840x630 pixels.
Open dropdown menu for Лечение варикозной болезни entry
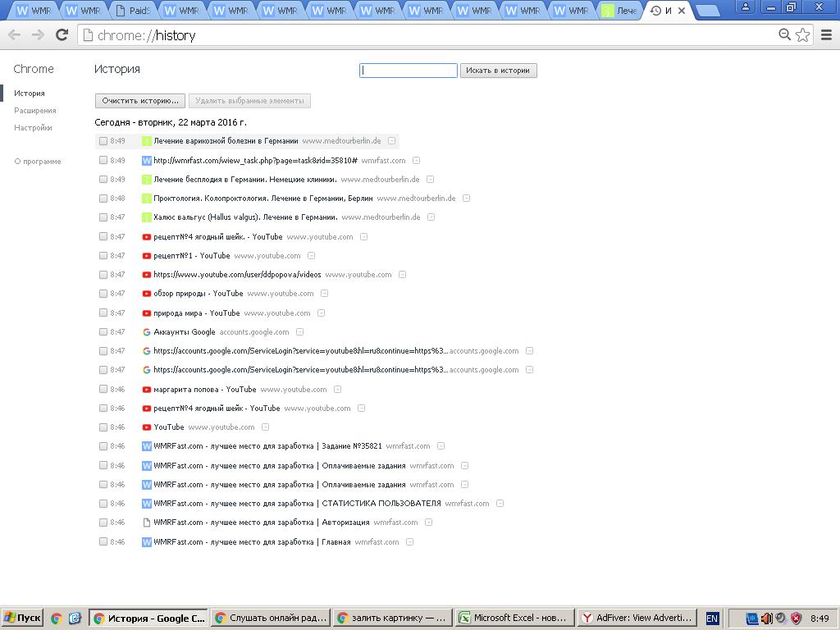coord(391,141)
